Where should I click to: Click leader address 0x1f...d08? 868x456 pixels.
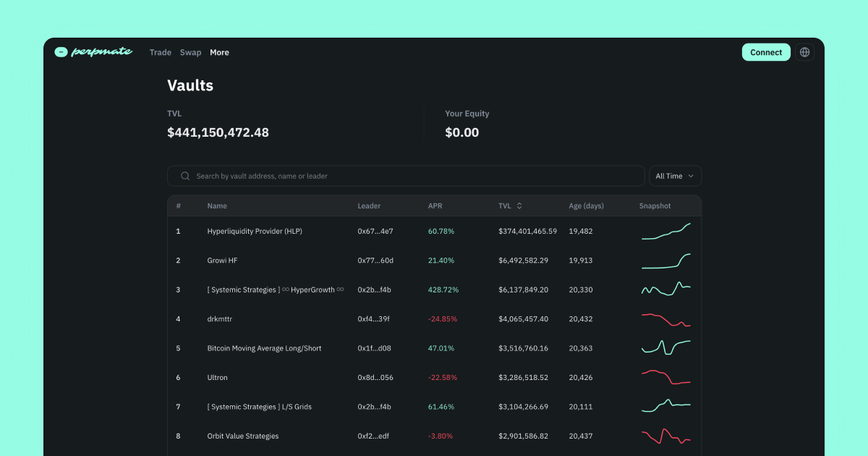[x=375, y=348]
